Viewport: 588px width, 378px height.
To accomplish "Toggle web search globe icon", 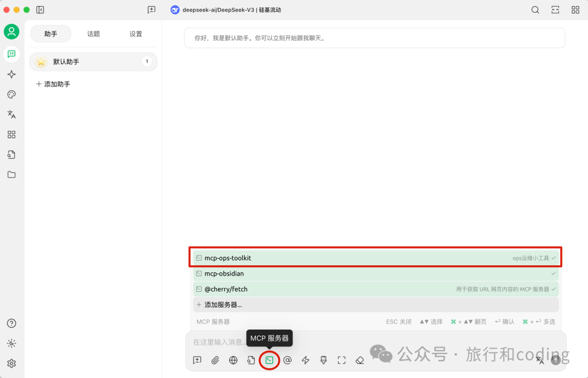I will [x=233, y=361].
